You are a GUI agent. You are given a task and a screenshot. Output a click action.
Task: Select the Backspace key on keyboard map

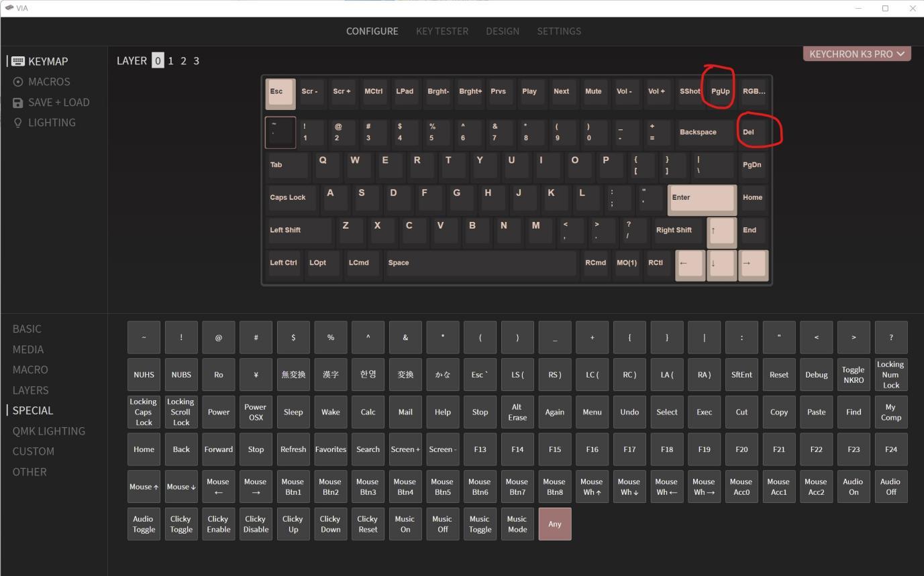tap(705, 133)
